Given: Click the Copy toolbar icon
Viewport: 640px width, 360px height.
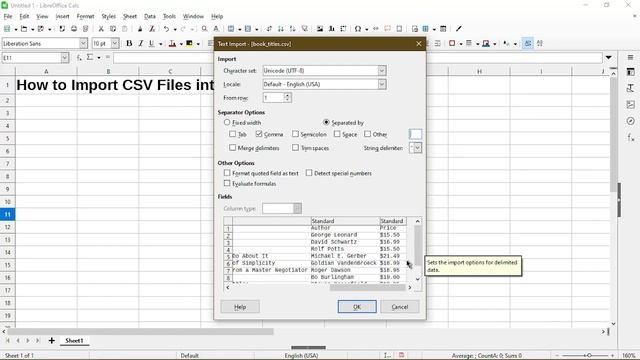Looking at the screenshot, I should (113, 29).
